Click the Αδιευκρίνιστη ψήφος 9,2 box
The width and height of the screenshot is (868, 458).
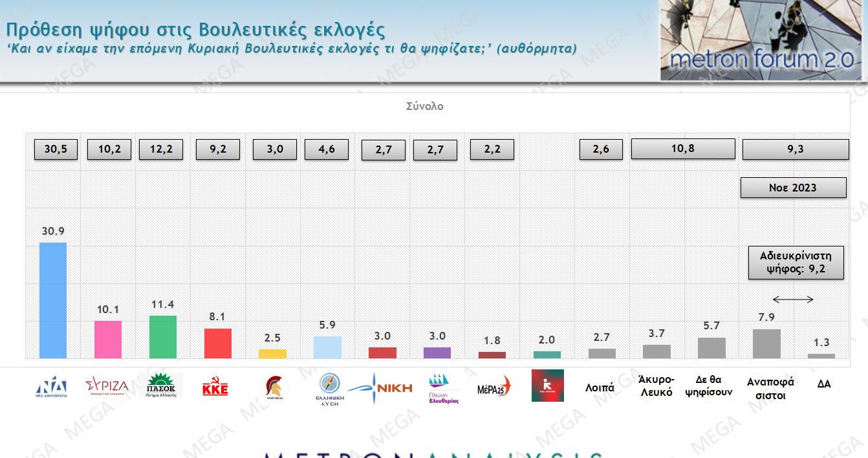(x=796, y=262)
